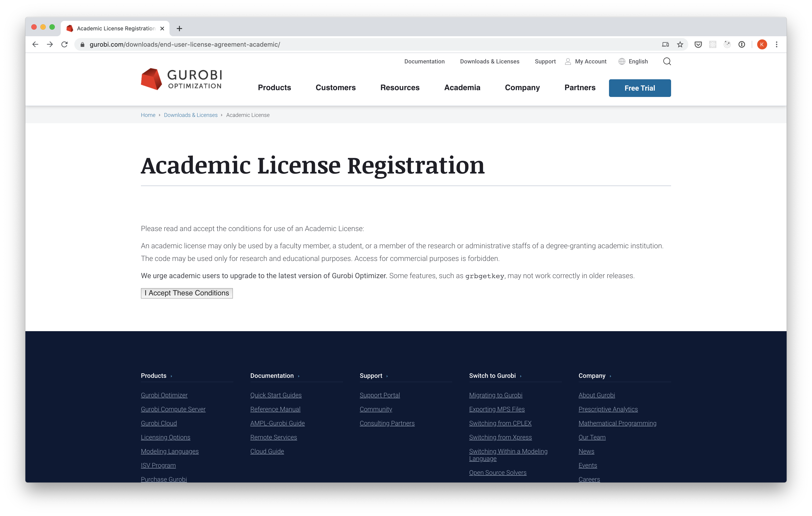Image resolution: width=812 pixels, height=516 pixels.
Task: Click the Free Trial button
Action: tap(639, 88)
